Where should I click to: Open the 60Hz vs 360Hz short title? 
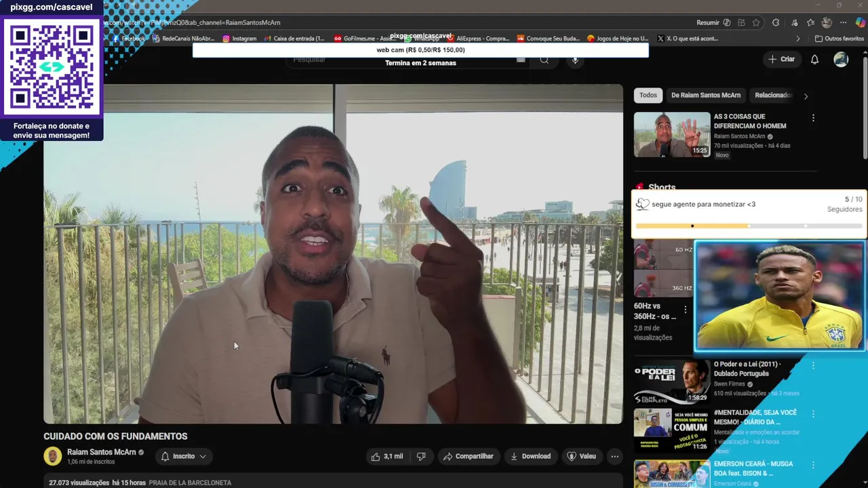tap(655, 311)
